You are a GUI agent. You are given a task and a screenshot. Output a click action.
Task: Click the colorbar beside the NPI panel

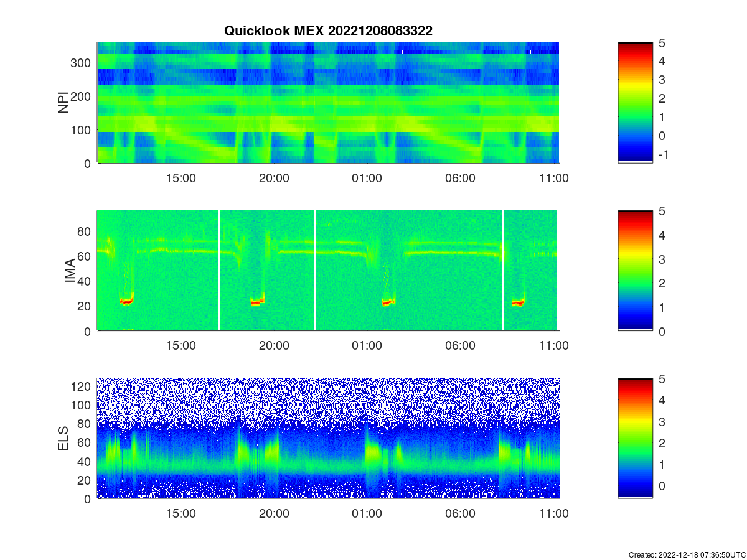click(635, 103)
